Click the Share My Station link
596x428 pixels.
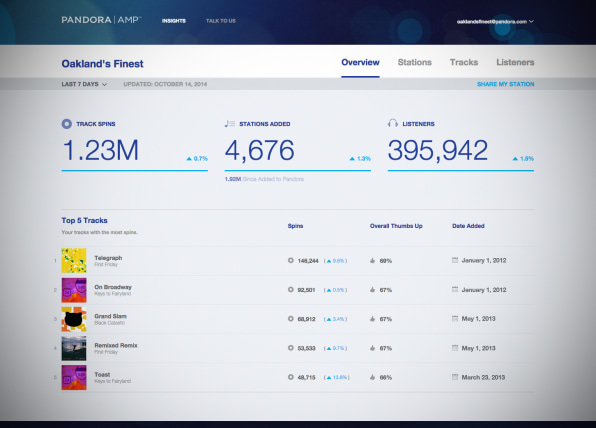coord(506,84)
